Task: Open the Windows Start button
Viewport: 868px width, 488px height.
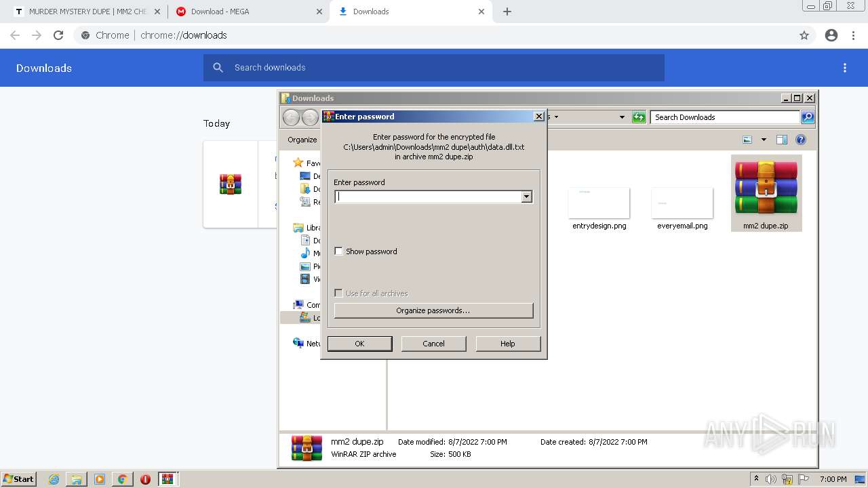Action: pos(18,479)
